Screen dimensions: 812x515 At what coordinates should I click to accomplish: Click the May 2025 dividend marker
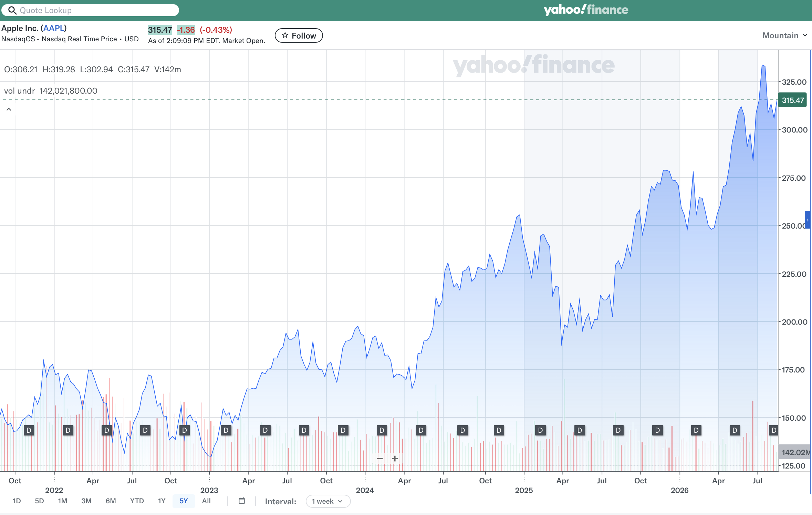580,430
